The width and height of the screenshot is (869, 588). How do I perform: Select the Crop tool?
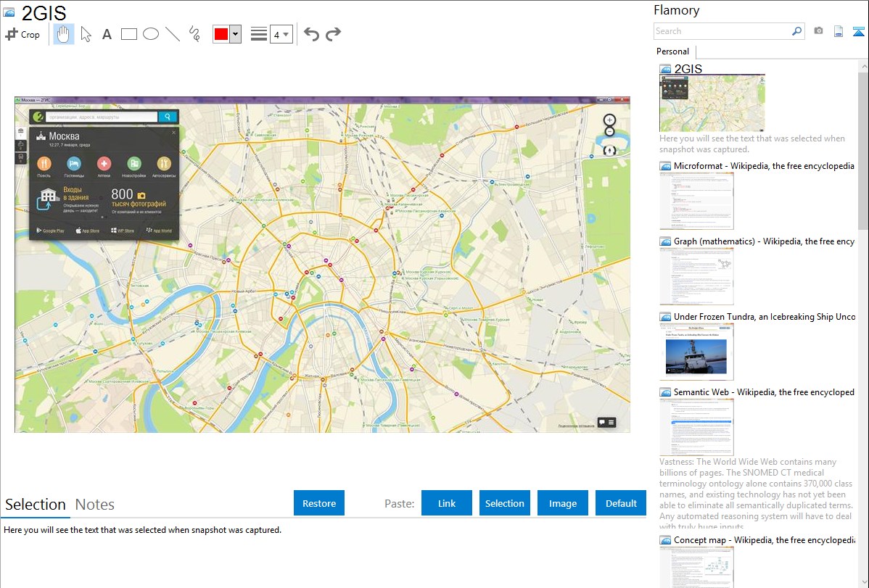pos(22,34)
